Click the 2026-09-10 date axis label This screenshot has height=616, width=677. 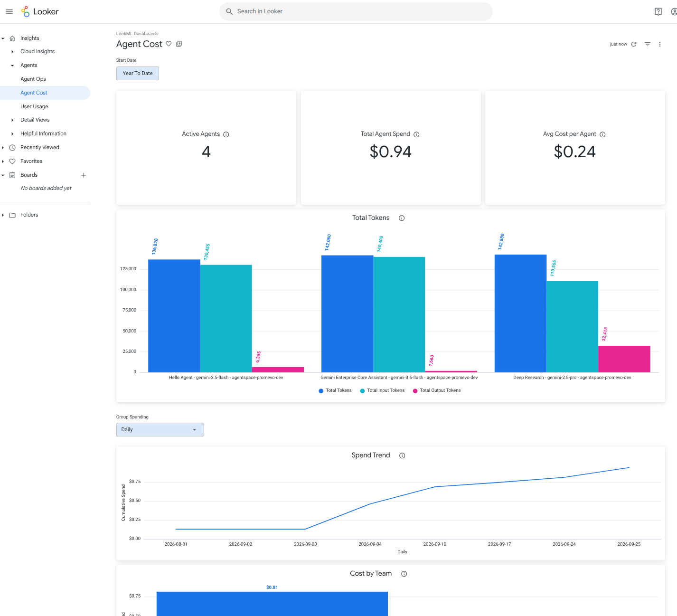coord(435,544)
